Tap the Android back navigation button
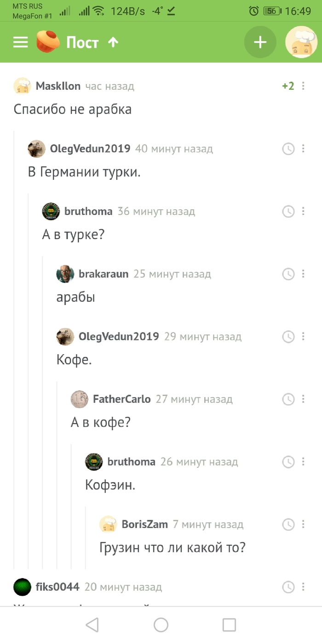This screenshot has width=322, height=644. (92, 625)
